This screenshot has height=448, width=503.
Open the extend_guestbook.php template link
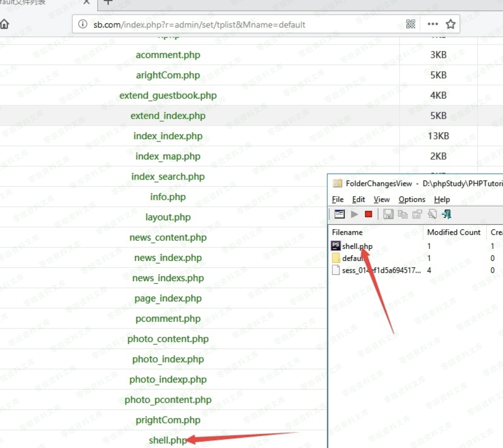[x=168, y=96]
